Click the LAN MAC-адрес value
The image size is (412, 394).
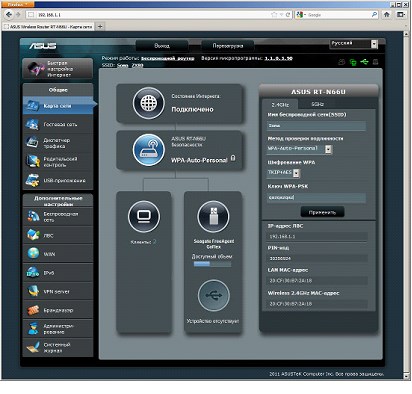(317, 281)
